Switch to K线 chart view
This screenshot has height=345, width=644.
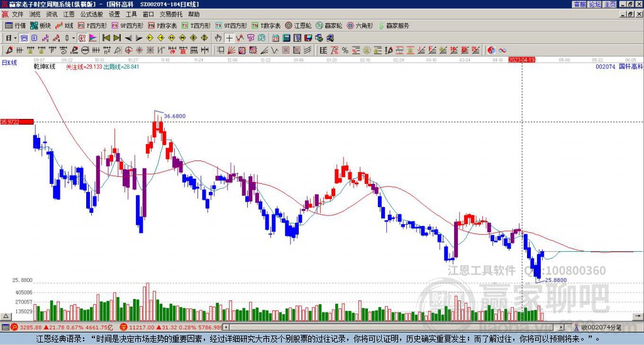click(64, 25)
